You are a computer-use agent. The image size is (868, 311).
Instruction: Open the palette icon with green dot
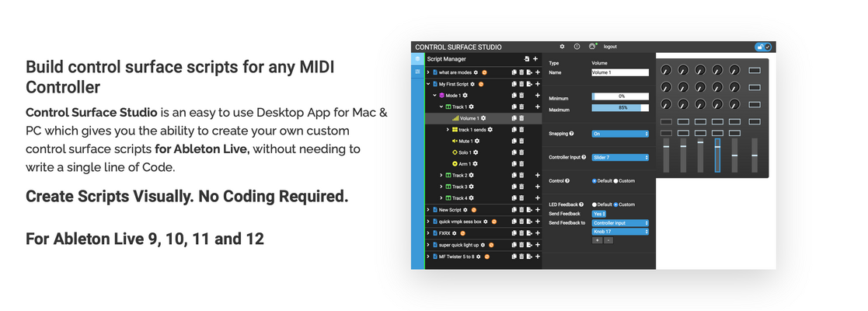tap(592, 47)
